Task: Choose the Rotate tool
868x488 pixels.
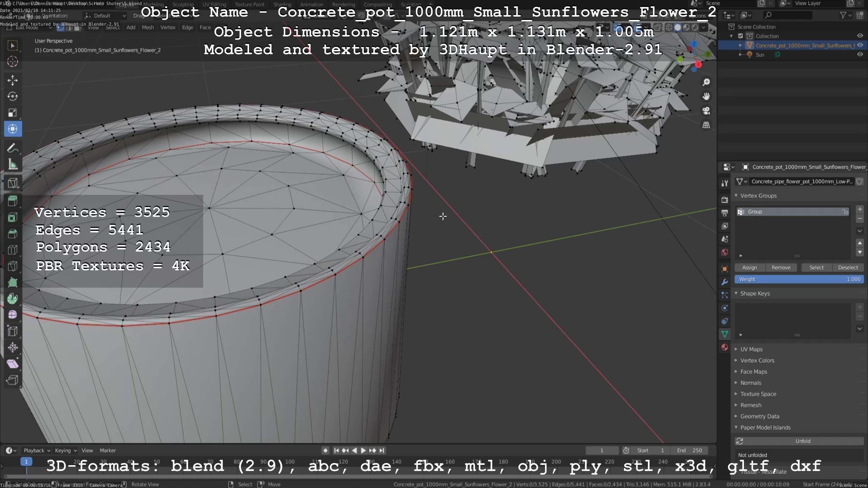Action: [x=13, y=97]
